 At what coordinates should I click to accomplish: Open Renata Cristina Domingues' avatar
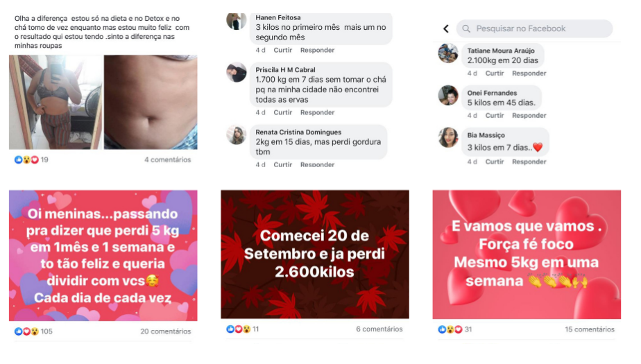(237, 135)
